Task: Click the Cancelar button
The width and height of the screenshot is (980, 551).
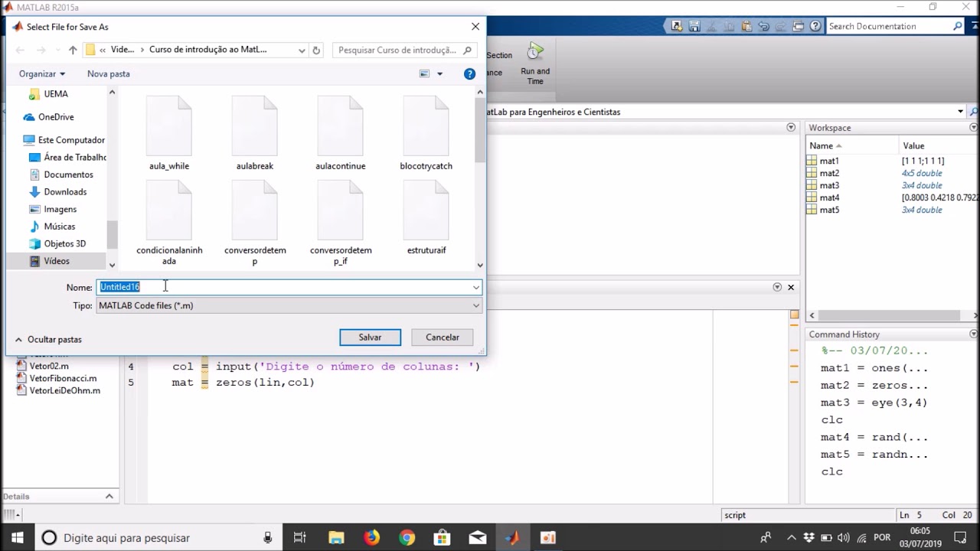Action: (443, 337)
